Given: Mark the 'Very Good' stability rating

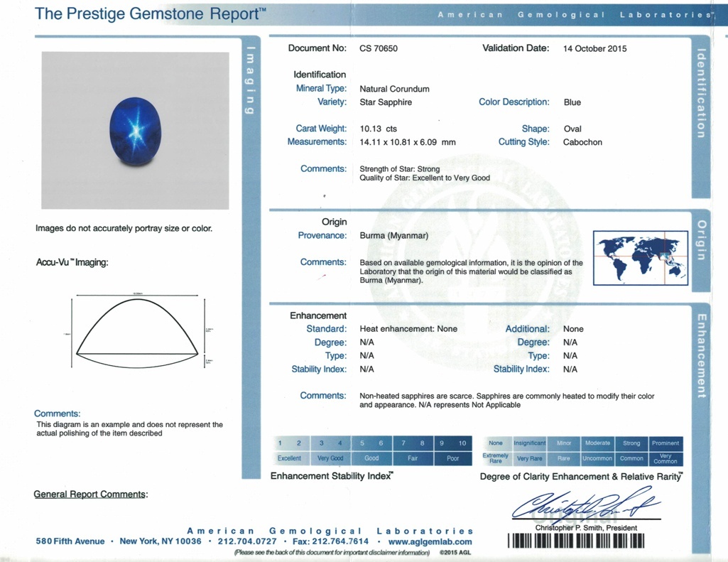Looking at the screenshot, I should coord(330,458).
